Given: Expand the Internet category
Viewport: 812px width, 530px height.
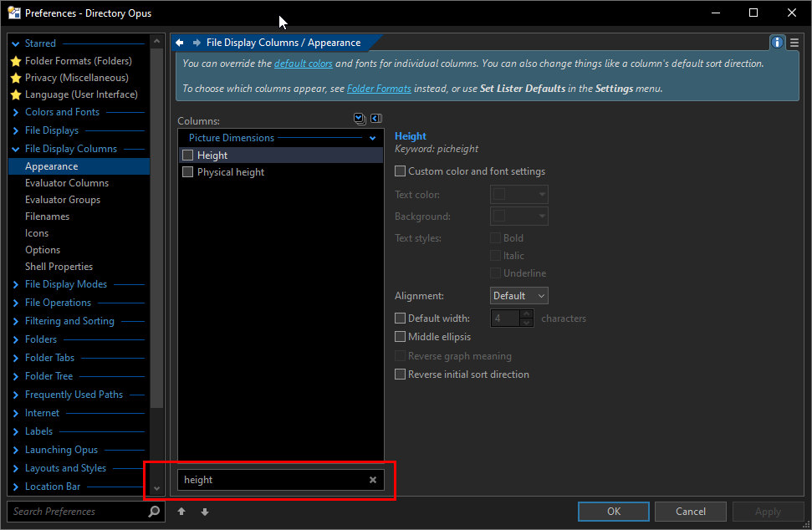Looking at the screenshot, I should tap(16, 413).
